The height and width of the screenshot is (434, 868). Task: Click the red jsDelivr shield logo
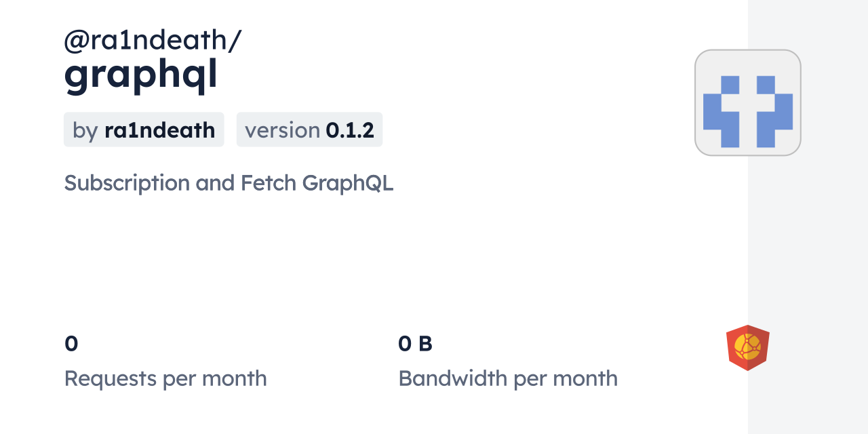[748, 348]
